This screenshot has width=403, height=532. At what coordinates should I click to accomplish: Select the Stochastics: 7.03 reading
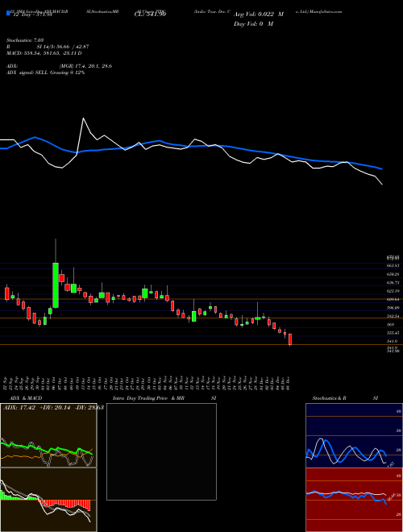coord(25,40)
